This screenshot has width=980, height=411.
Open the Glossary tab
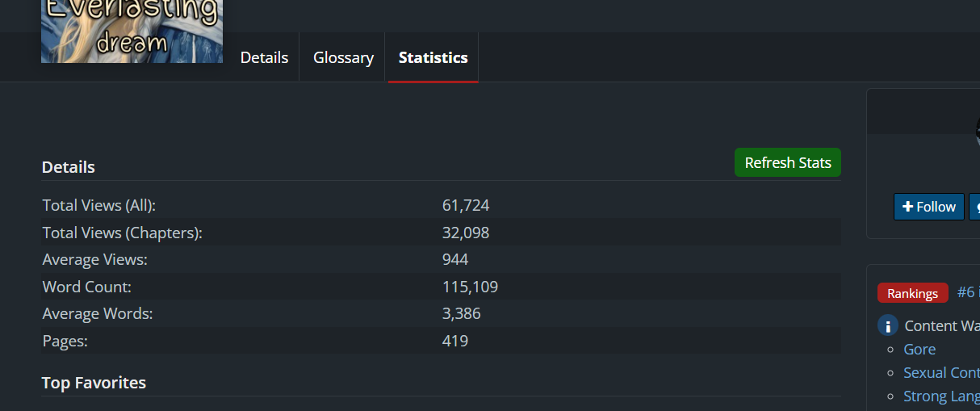point(343,57)
